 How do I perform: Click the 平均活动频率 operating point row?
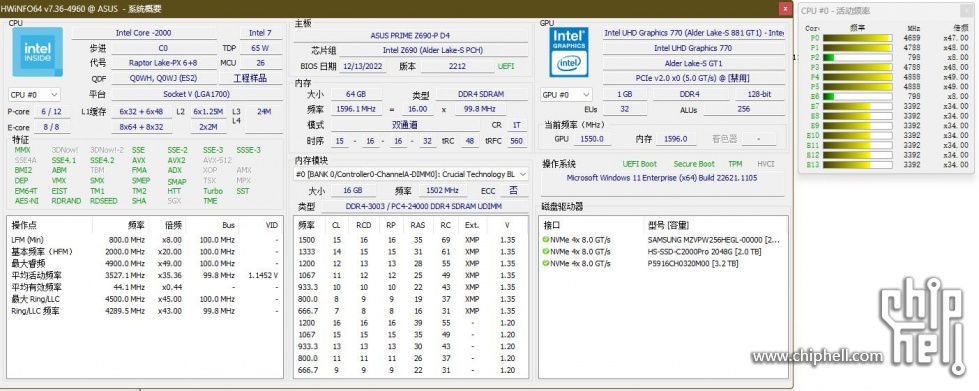click(x=145, y=275)
